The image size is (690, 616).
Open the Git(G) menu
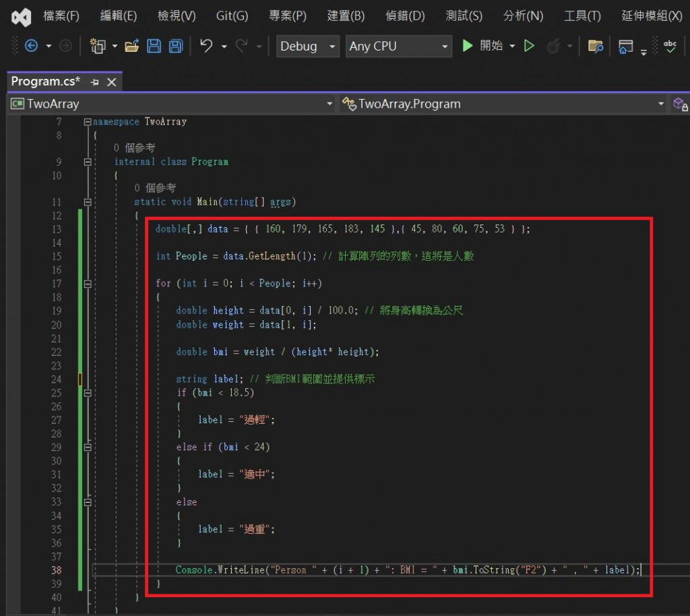(x=232, y=16)
